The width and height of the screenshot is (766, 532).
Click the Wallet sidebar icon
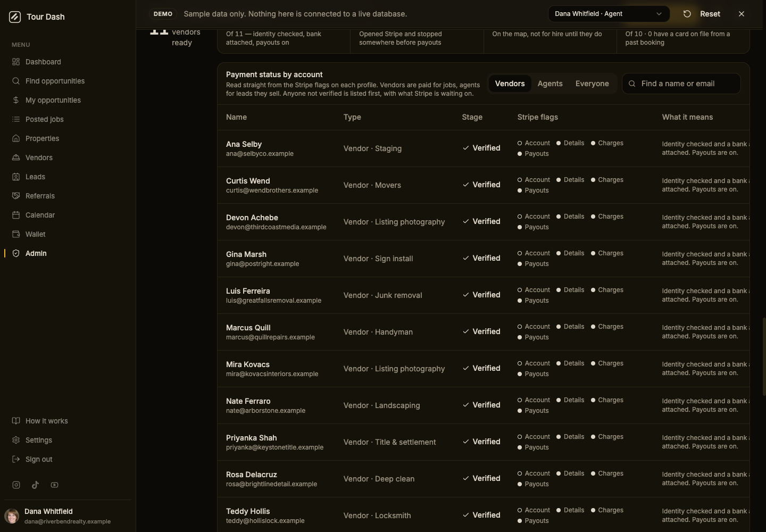pos(16,235)
